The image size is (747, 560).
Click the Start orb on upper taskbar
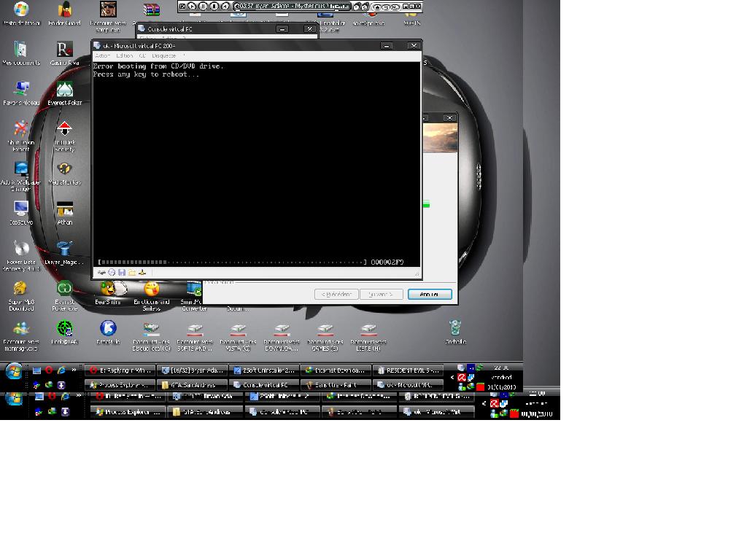(14, 371)
